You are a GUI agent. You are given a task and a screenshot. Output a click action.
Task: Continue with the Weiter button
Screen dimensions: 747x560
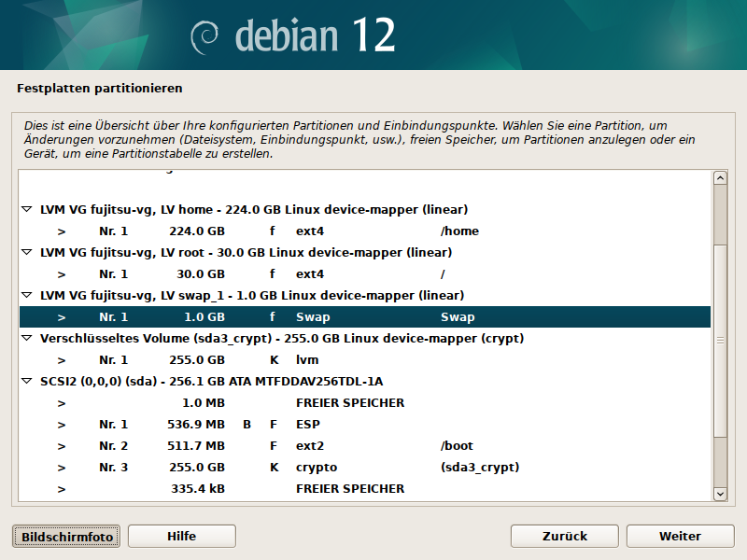click(x=680, y=537)
